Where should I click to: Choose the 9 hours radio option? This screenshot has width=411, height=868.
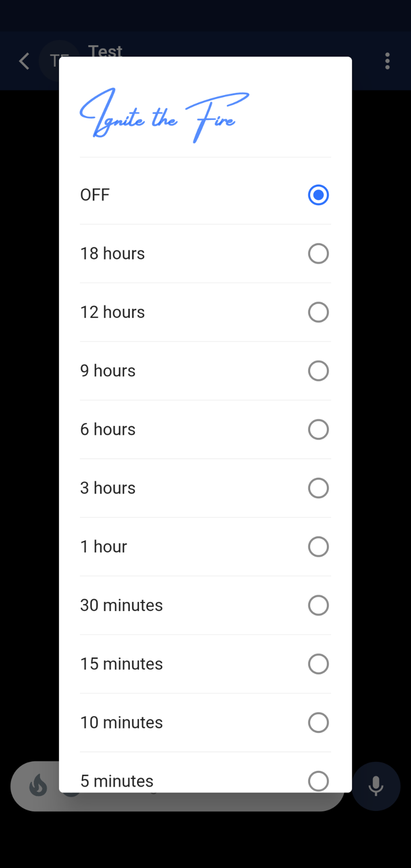pos(318,371)
